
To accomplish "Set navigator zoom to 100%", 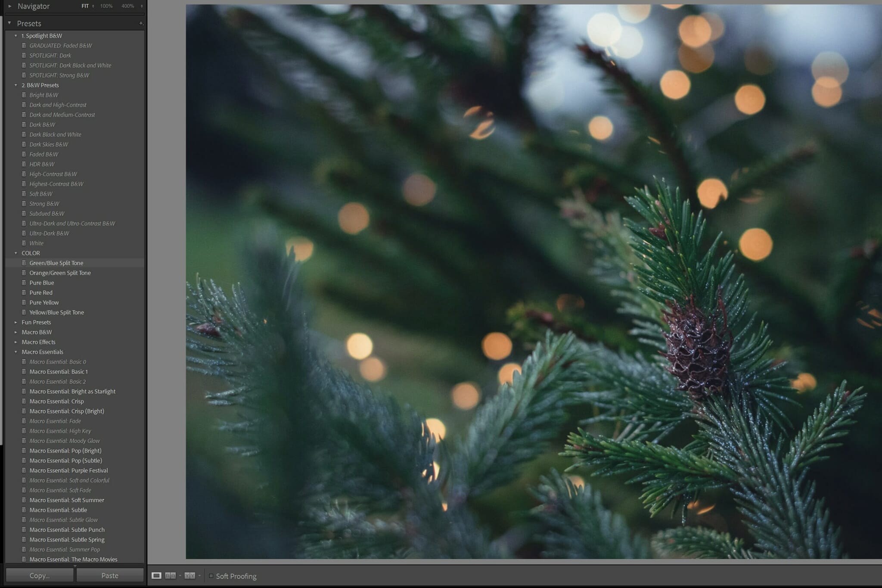I will (106, 6).
